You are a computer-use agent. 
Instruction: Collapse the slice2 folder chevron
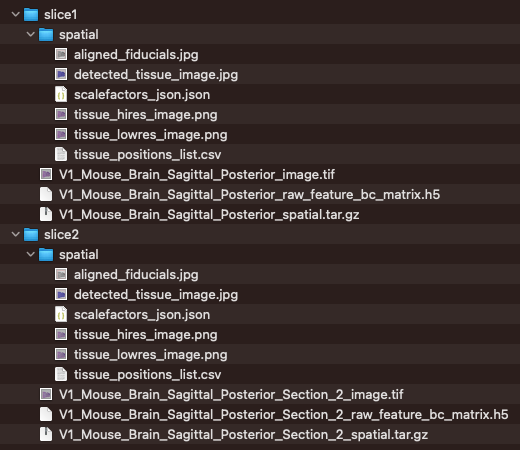[x=16, y=234]
